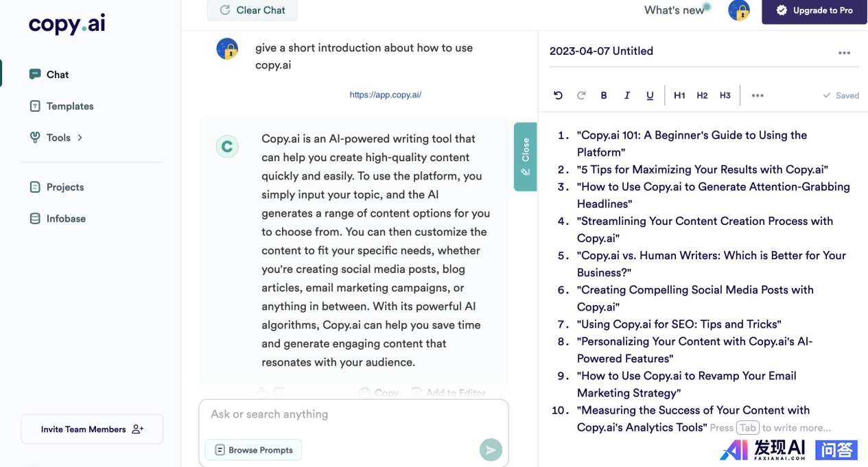868x467 pixels.
Task: Toggle italic formatting
Action: pos(626,95)
